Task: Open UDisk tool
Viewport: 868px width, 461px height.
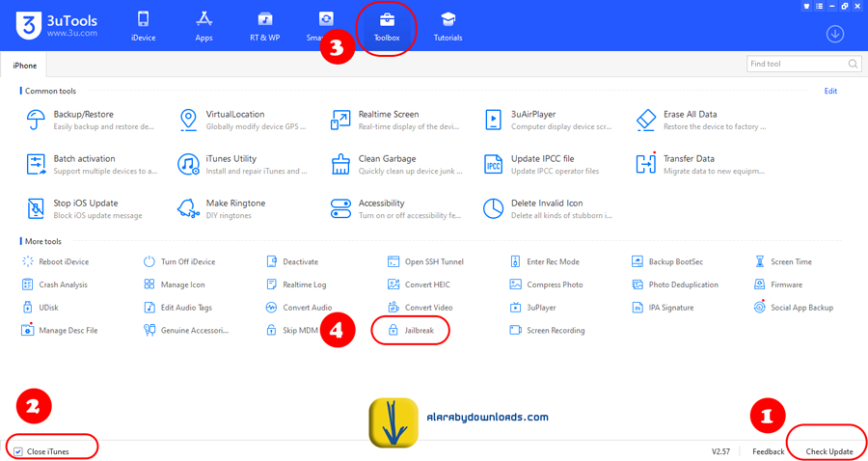Action: [40, 307]
